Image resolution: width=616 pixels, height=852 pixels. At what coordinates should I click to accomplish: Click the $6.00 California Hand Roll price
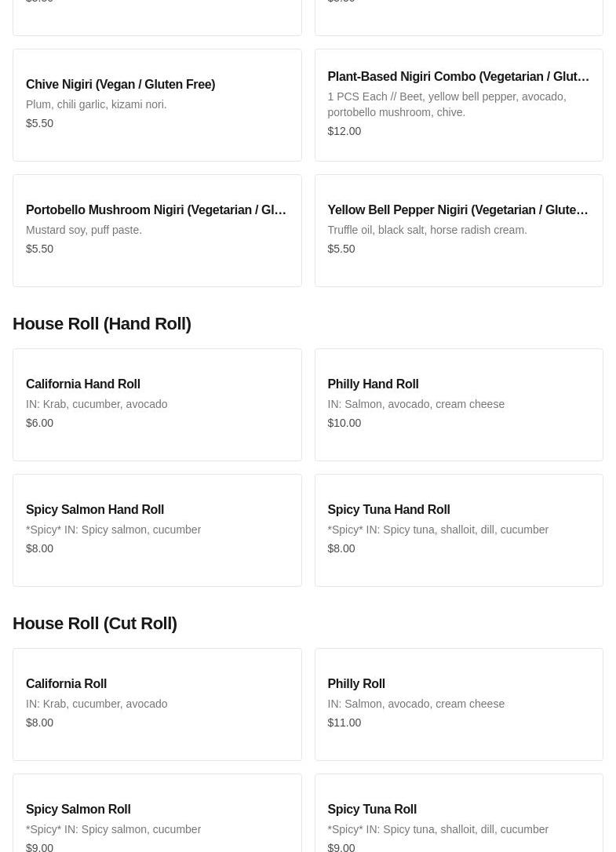40,423
